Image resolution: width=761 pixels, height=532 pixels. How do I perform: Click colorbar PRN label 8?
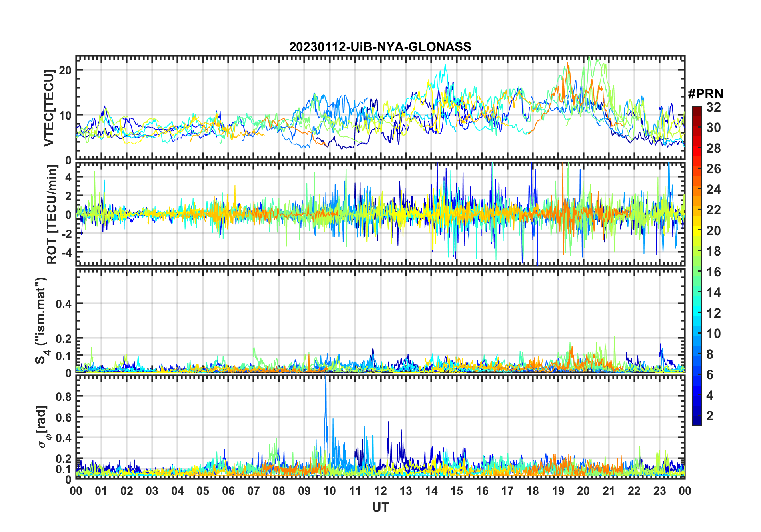tap(710, 354)
